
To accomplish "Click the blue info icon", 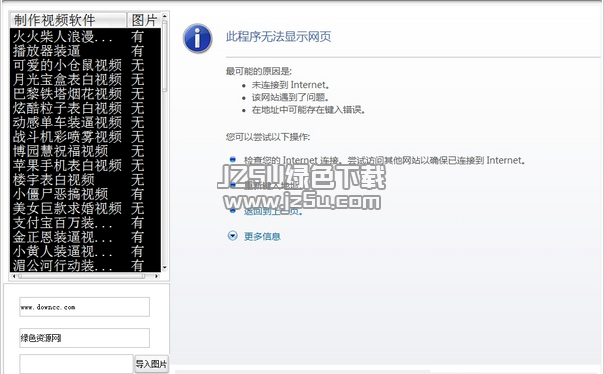I will [x=198, y=39].
